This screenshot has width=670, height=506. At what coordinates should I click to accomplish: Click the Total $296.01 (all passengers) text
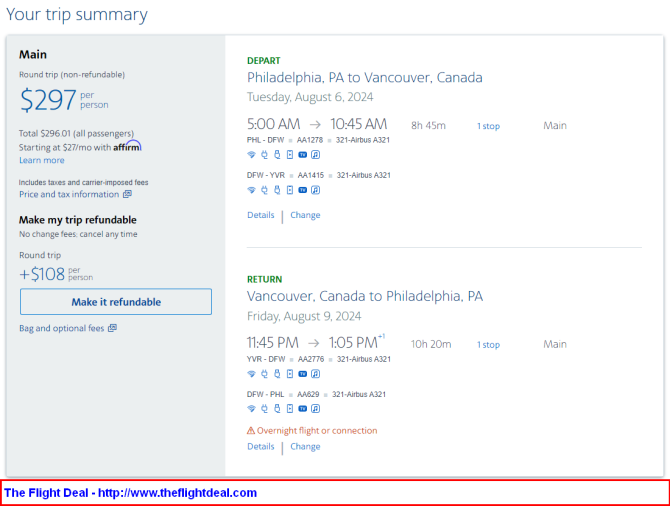point(76,133)
